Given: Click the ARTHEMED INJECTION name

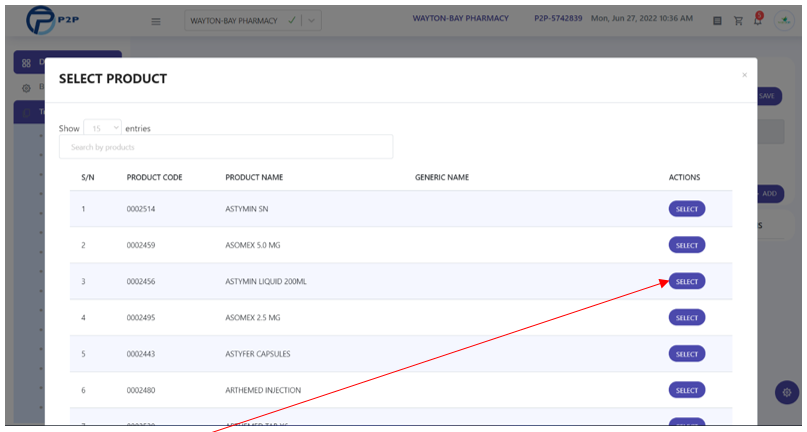Looking at the screenshot, I should [263, 390].
